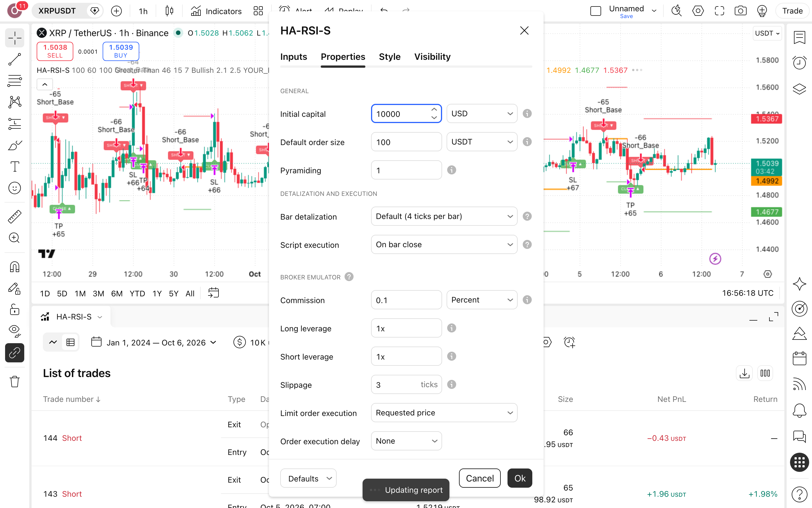Open the order size USDT unit dropdown

pyautogui.click(x=482, y=142)
